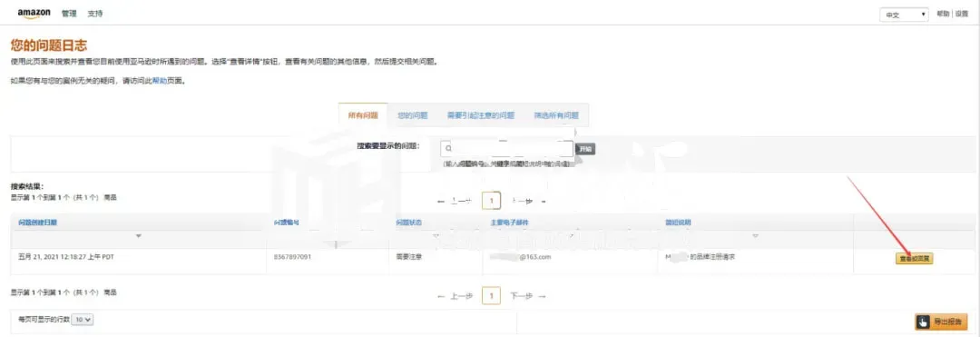
Task: Select the date cell 五月 21, 2021 12:18:27
Action: click(66, 257)
